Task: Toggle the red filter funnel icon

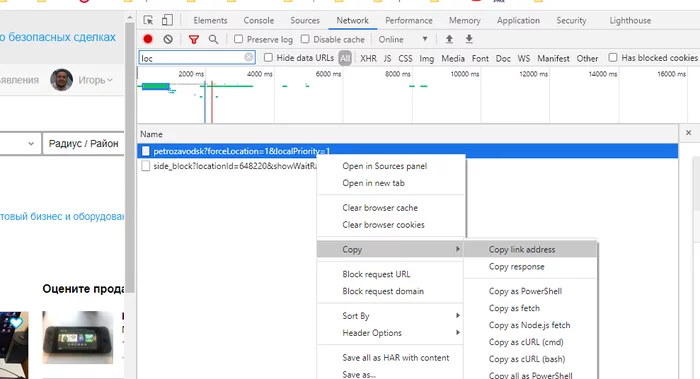Action: coord(194,39)
